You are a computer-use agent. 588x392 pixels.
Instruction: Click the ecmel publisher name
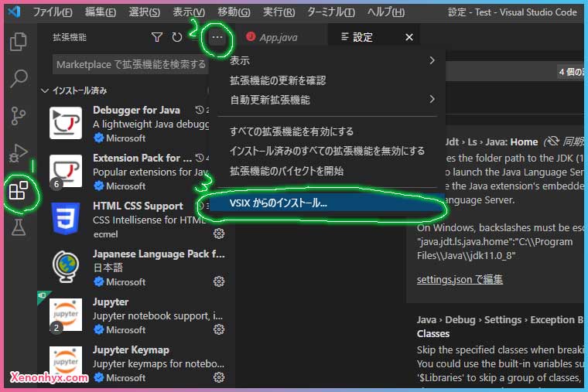pyautogui.click(x=105, y=233)
